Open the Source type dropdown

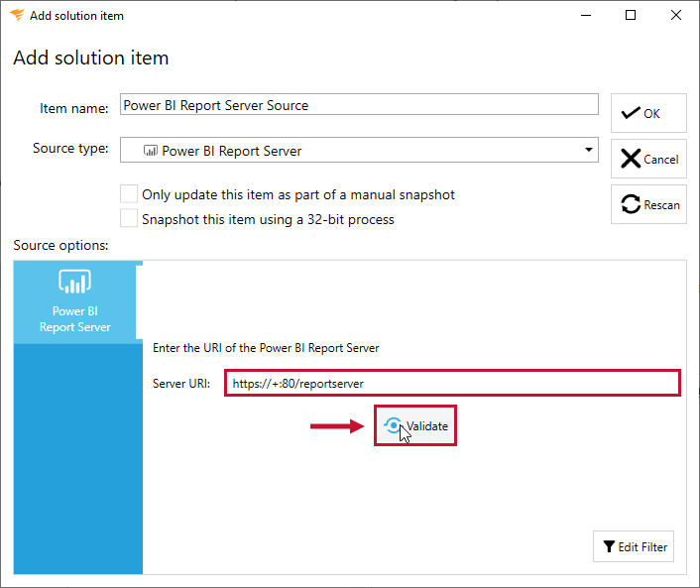[x=359, y=150]
